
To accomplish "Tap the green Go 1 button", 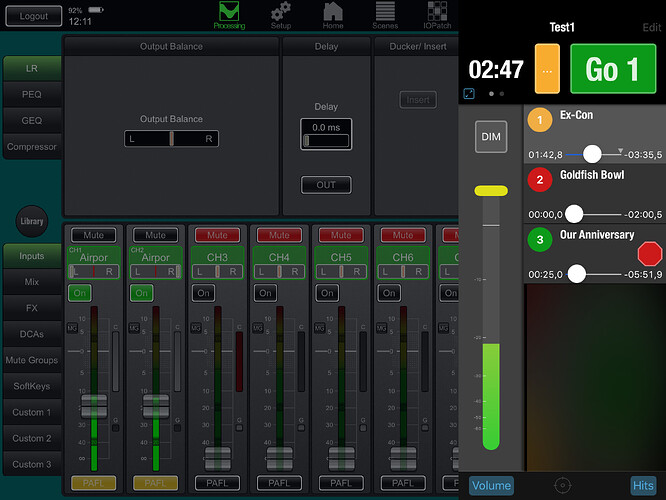I will pos(613,69).
